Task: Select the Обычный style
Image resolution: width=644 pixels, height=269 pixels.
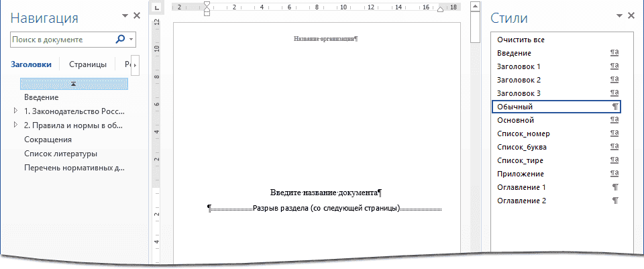Action: tap(556, 107)
